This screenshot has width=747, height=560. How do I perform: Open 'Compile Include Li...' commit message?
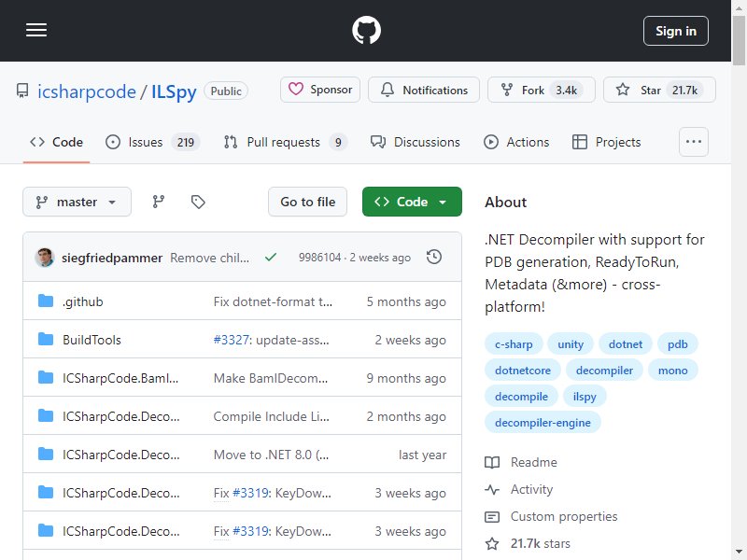click(271, 416)
